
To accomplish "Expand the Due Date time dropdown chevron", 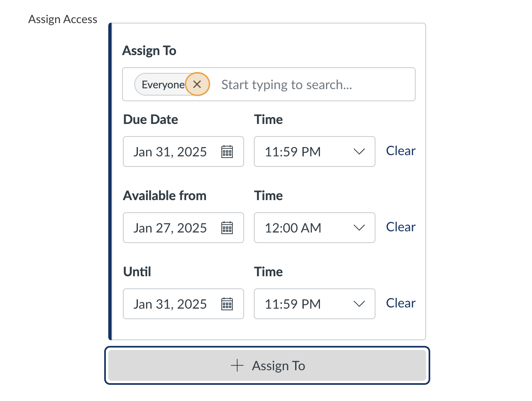I will click(359, 151).
